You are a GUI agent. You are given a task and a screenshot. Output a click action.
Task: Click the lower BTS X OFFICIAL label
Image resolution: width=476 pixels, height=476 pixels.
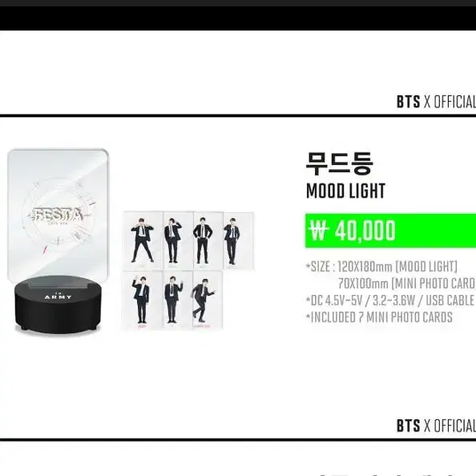click(x=436, y=426)
